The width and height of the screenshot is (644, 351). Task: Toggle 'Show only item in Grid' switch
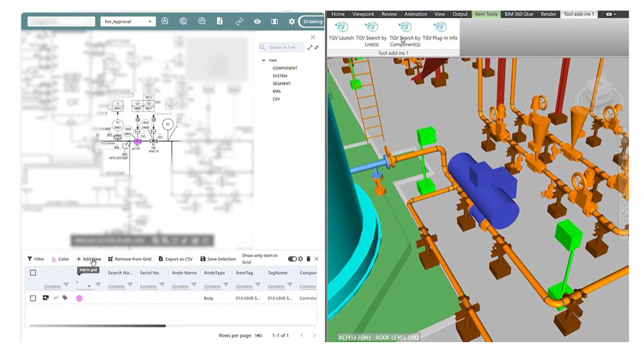292,259
